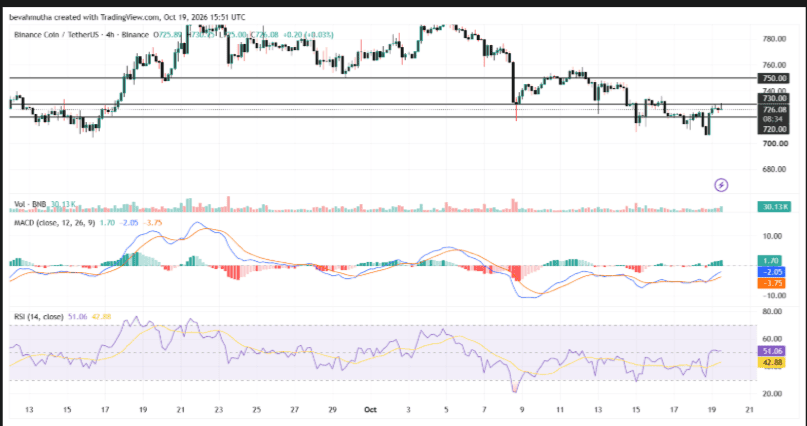
Task: Select the 720.00 horizontal line price tag
Action: click(x=773, y=129)
